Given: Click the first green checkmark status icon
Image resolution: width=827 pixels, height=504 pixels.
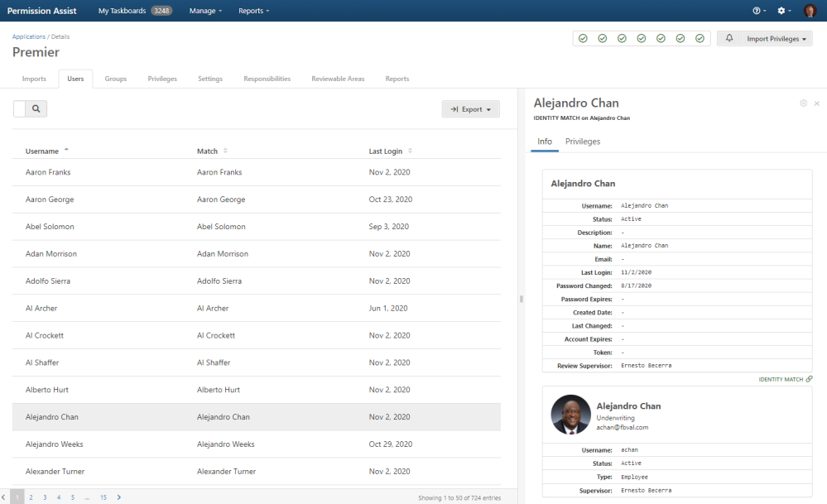Looking at the screenshot, I should coord(583,38).
